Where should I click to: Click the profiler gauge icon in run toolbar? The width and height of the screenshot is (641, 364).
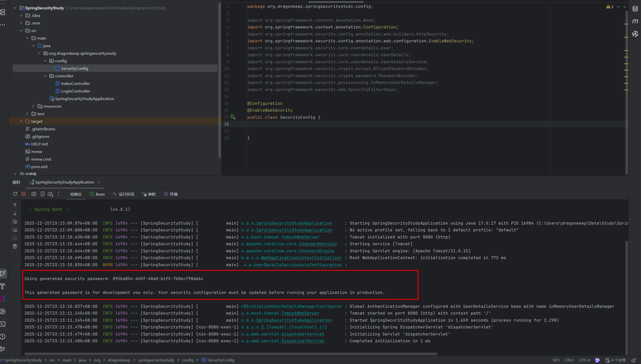click(50, 194)
